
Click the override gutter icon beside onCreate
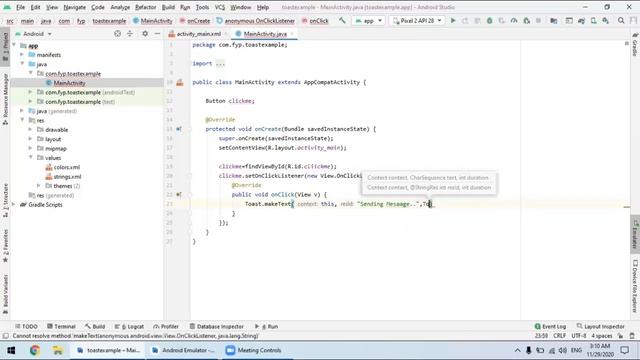click(x=179, y=129)
